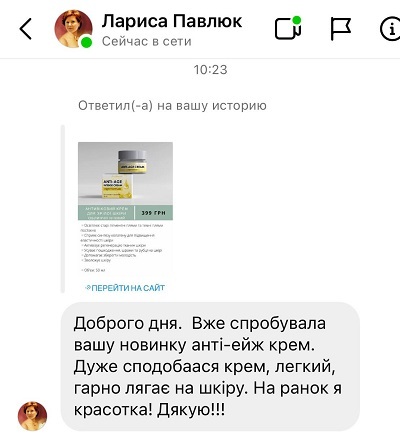The height and width of the screenshot is (435, 400).
Task: Click the green notification dot on the video icon
Action: [x=296, y=20]
